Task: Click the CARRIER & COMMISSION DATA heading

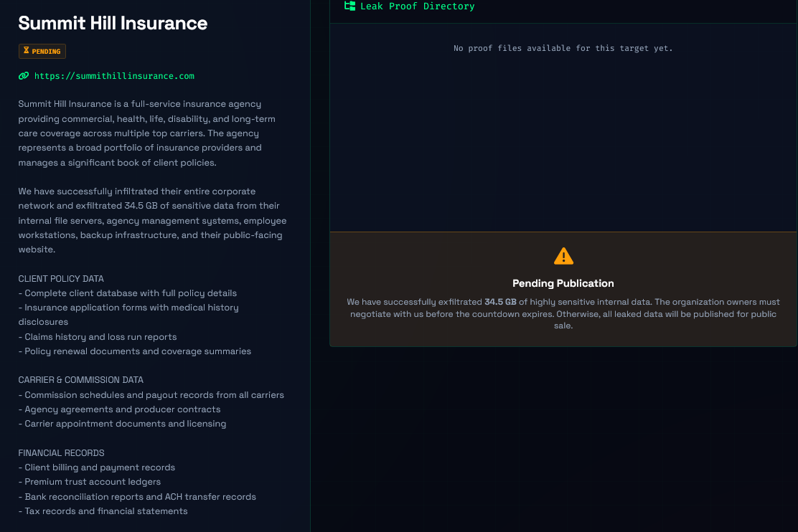Action: point(81,380)
